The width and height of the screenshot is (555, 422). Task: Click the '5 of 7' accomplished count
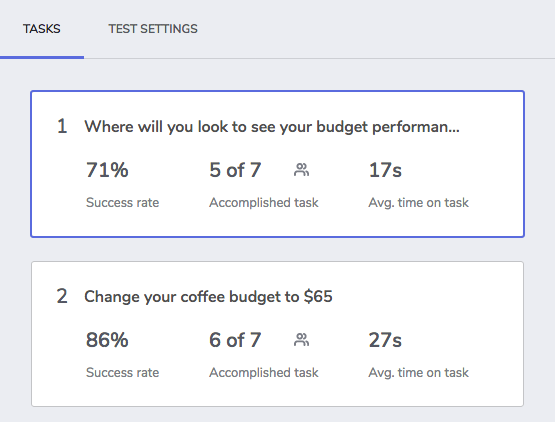[x=235, y=170]
